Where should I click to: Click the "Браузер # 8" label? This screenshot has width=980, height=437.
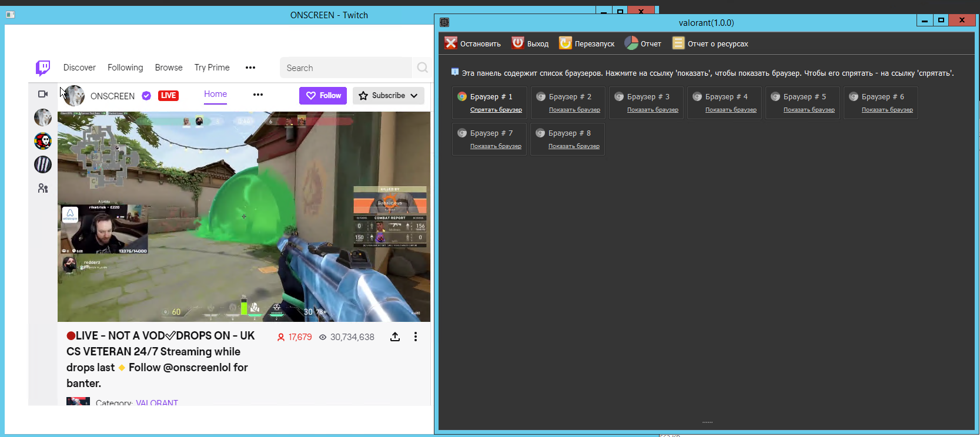[570, 133]
